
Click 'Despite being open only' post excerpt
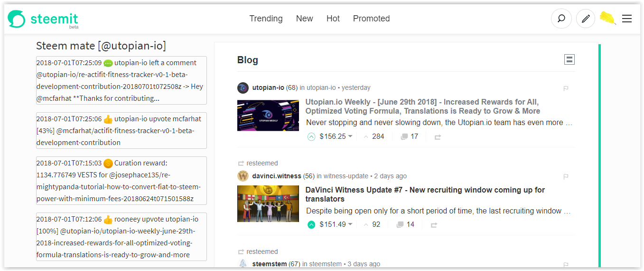[439, 211]
